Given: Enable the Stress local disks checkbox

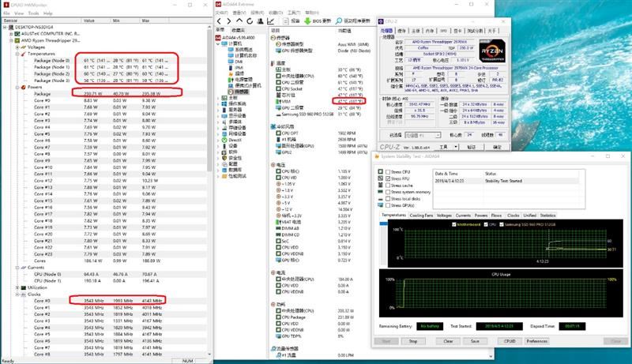Looking at the screenshot, I should pos(388,199).
